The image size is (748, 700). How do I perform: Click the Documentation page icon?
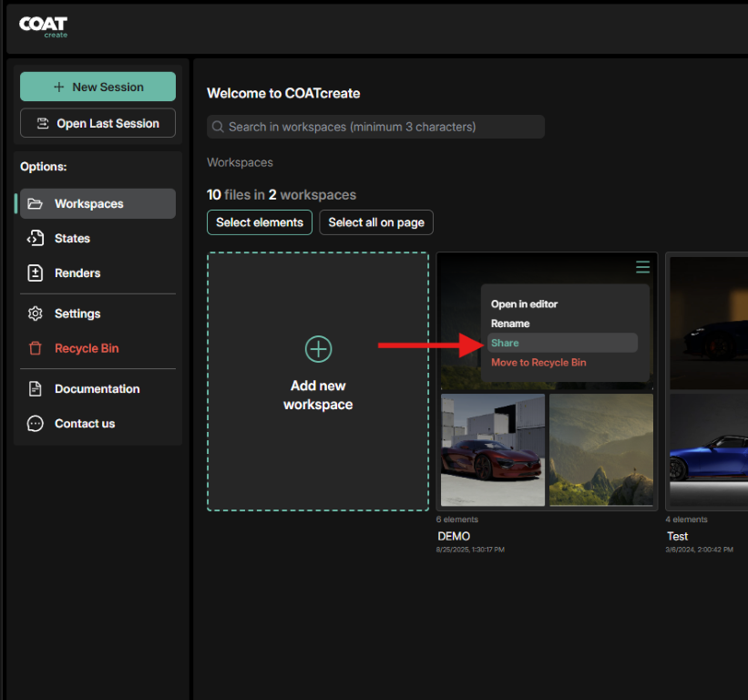36,389
